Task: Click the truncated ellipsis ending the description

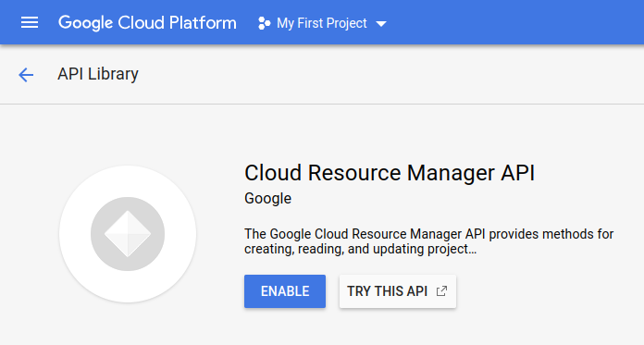Action: (472, 250)
